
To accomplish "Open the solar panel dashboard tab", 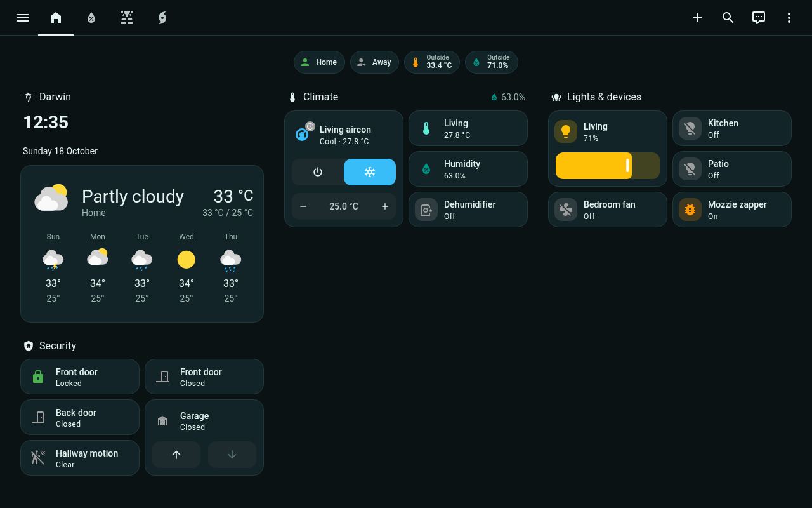I will [127, 18].
